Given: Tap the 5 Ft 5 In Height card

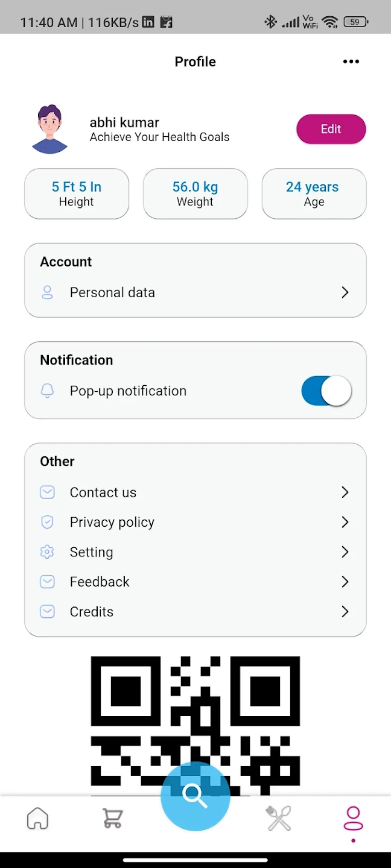Looking at the screenshot, I should tap(77, 193).
